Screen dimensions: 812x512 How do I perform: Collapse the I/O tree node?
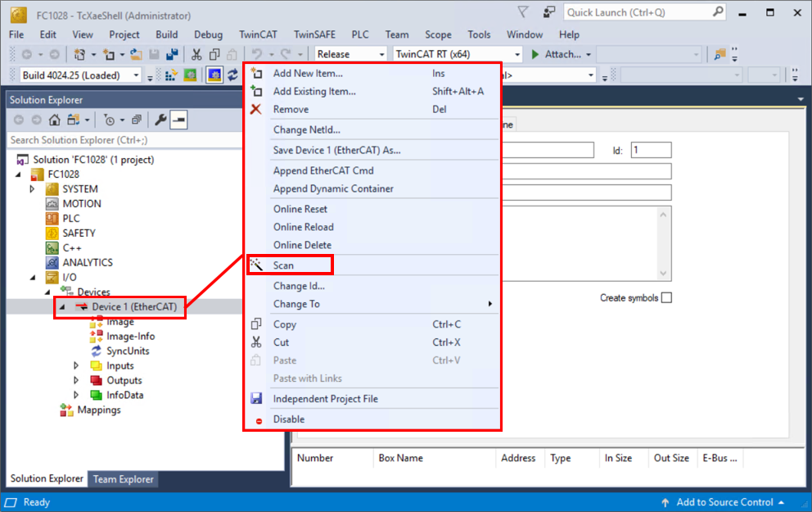[33, 277]
